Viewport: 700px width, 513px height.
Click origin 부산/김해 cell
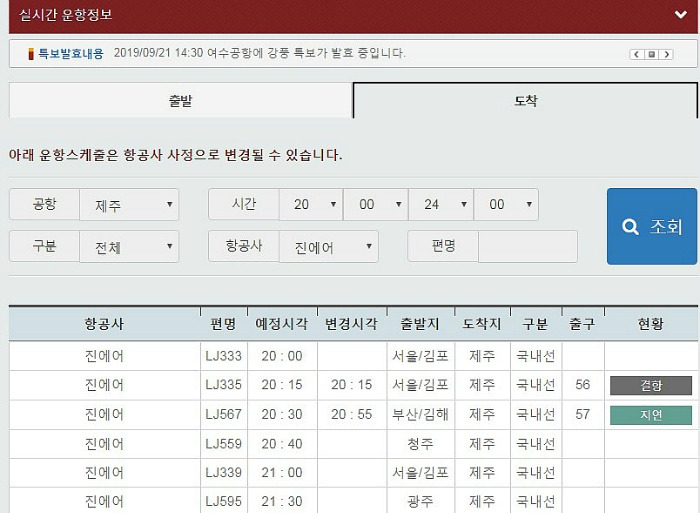[x=420, y=414]
